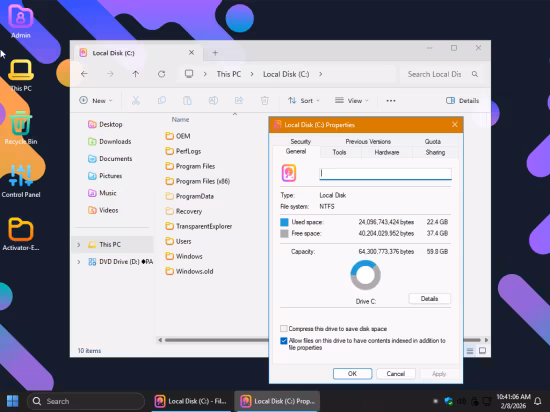550x412 pixels.
Task: Open the Recycle Bin desktop icon
Action: click(x=21, y=128)
